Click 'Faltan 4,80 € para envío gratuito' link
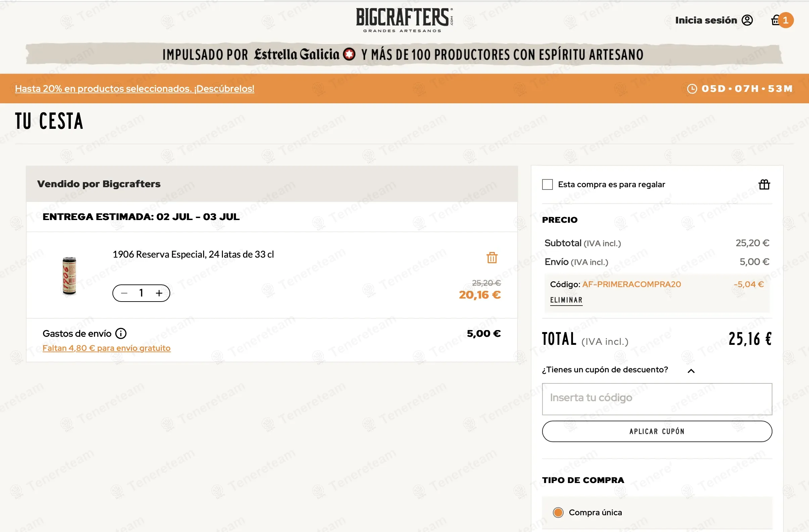Image resolution: width=809 pixels, height=532 pixels. pos(106,348)
